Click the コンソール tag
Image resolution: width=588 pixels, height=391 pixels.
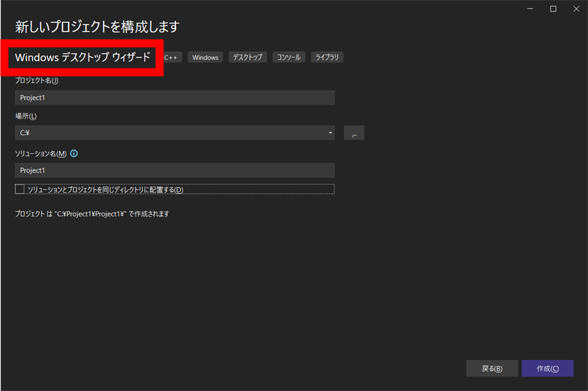(290, 58)
